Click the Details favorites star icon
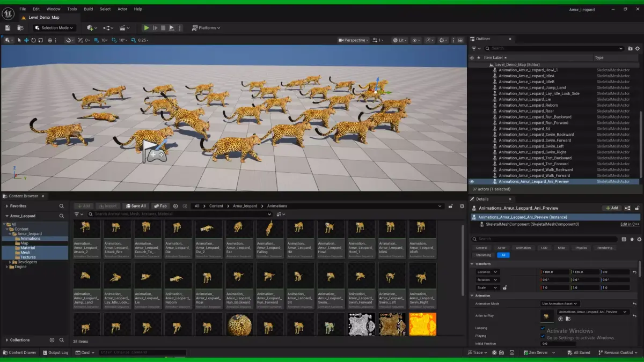The height and width of the screenshot is (362, 644). (632, 239)
